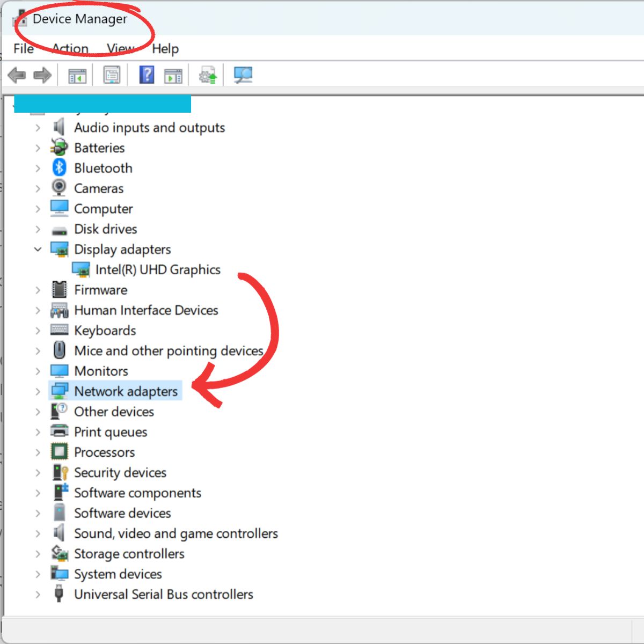
Task: Click the Intel UHD Graphics device icon
Action: pyautogui.click(x=81, y=269)
